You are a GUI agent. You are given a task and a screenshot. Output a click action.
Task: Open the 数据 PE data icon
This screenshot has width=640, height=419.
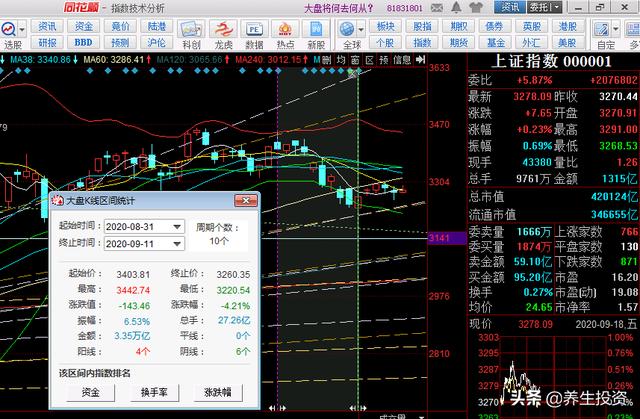click(x=254, y=29)
